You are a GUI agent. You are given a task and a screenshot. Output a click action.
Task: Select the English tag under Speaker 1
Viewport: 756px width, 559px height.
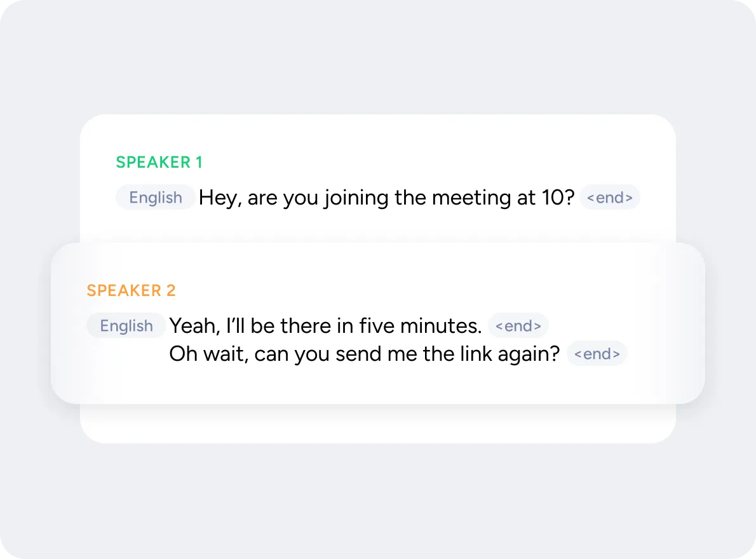(x=156, y=198)
